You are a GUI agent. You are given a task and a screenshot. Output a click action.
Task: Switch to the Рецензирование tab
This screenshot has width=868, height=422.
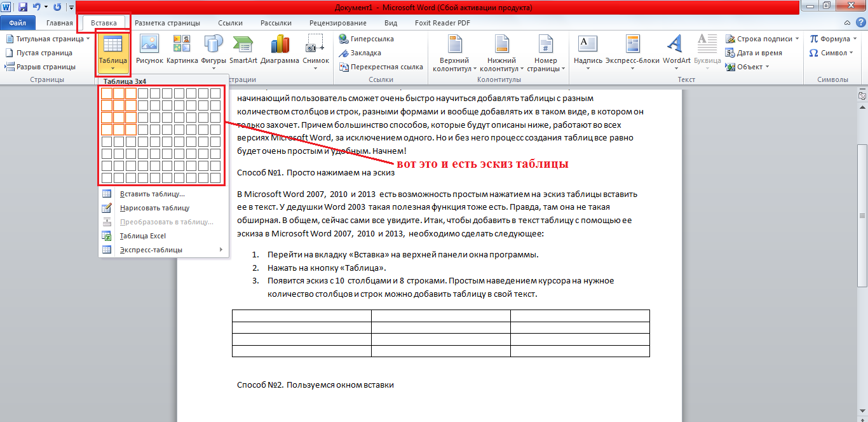click(337, 23)
